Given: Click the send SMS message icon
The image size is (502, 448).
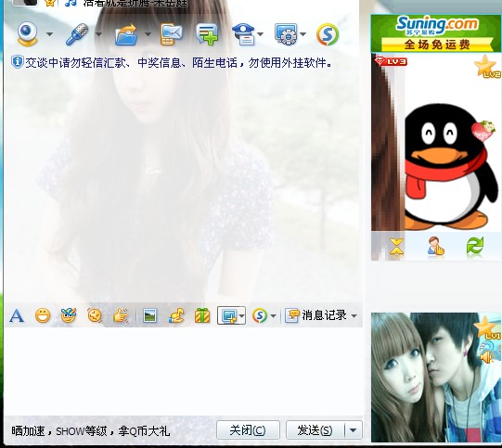Looking at the screenshot, I should pos(171,34).
